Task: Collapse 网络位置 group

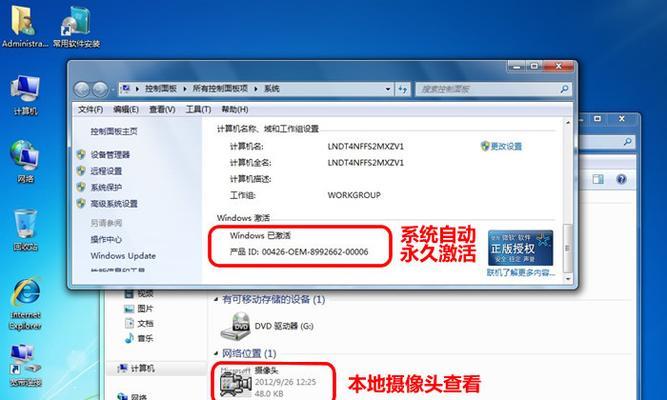Action: (x=216, y=353)
